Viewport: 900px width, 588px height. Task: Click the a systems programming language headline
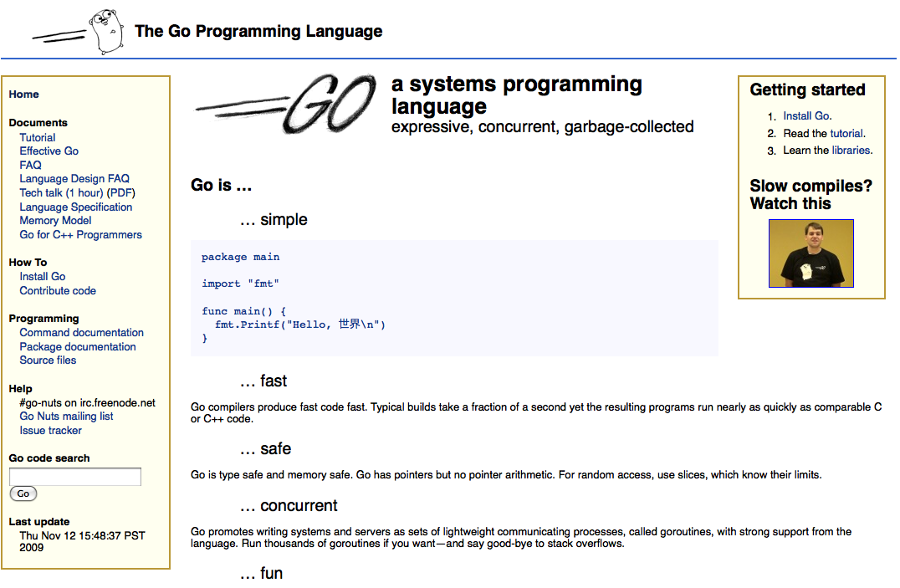coord(517,95)
